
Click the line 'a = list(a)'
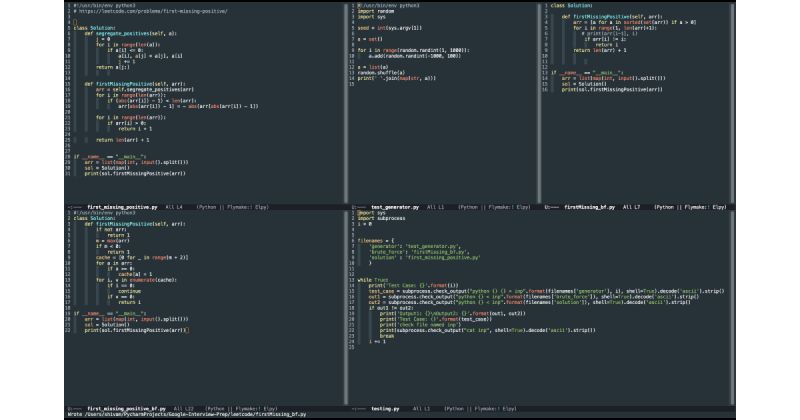pos(373,67)
